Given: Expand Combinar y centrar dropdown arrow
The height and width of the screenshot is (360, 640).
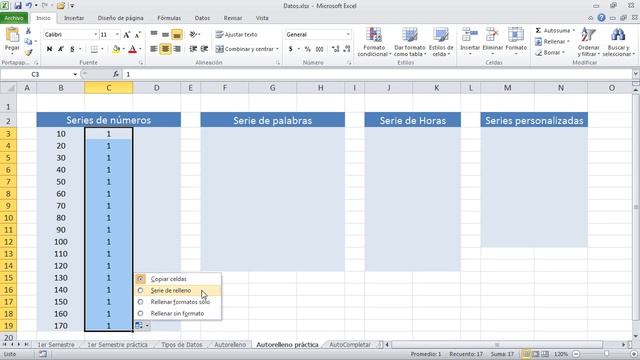Looking at the screenshot, I should point(278,49).
